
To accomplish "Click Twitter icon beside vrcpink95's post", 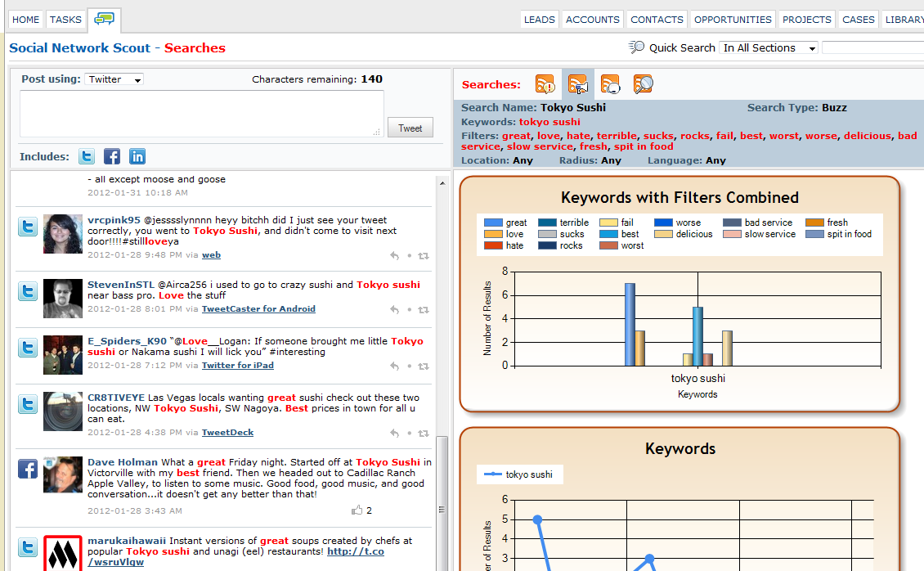I will pos(28,227).
